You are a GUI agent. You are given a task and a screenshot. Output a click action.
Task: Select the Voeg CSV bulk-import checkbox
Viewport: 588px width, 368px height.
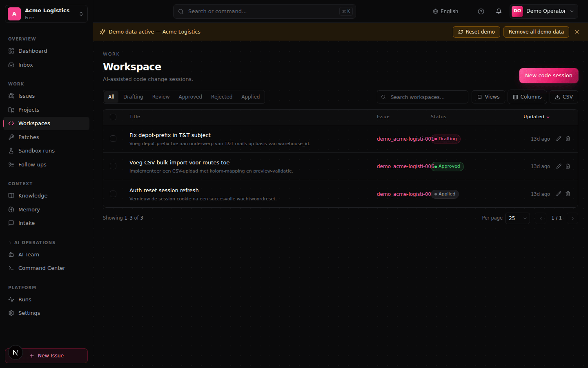113,166
